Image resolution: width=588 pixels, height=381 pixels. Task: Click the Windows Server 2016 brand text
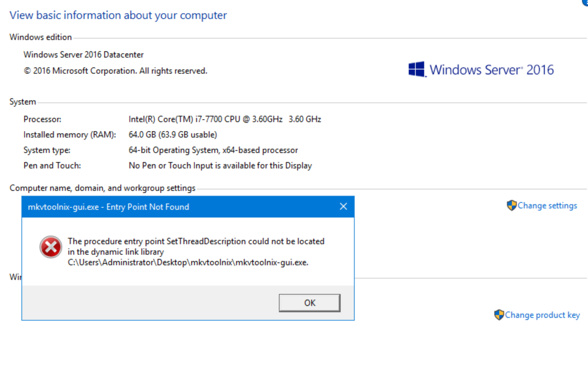tap(492, 70)
